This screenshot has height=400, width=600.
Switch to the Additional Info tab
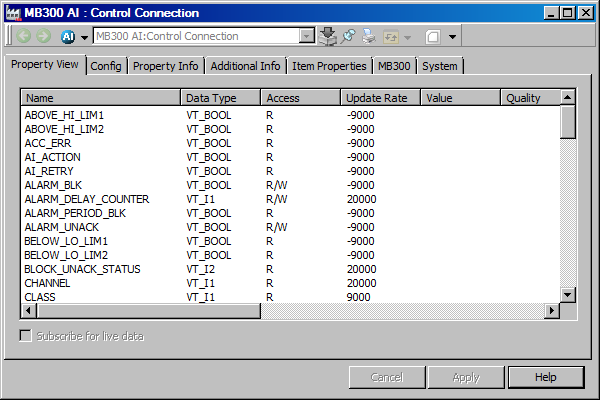coord(245,66)
